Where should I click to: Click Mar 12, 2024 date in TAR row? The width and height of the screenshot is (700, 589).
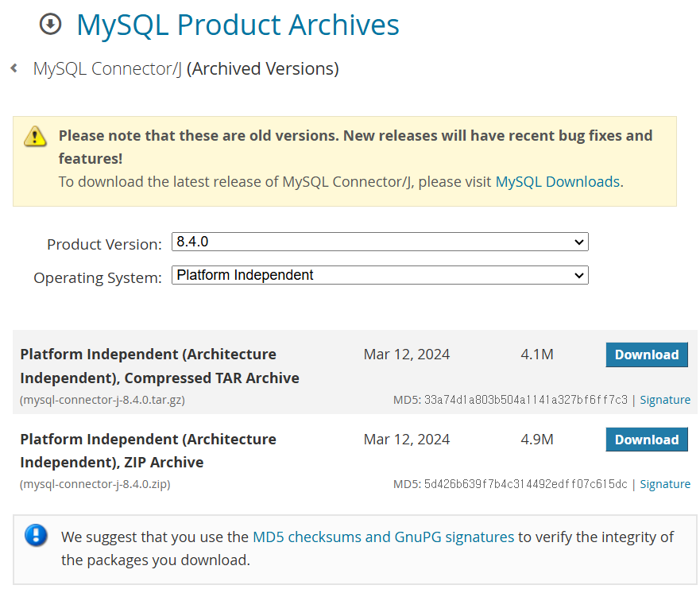click(x=407, y=355)
